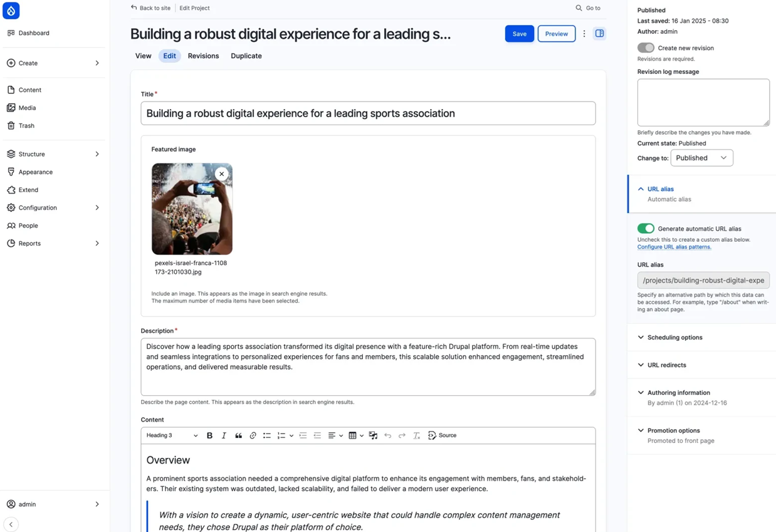Focus the Title input field

pos(368,113)
